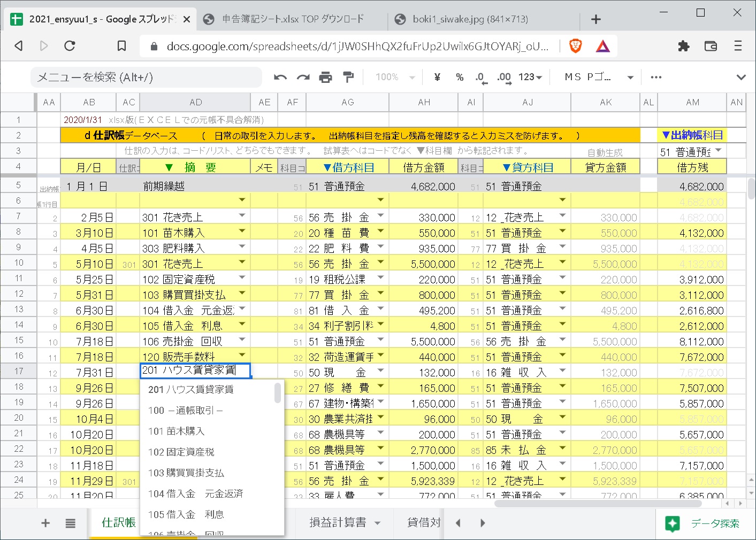Select column AG header
Screen dimensions: 756x540
348,102
